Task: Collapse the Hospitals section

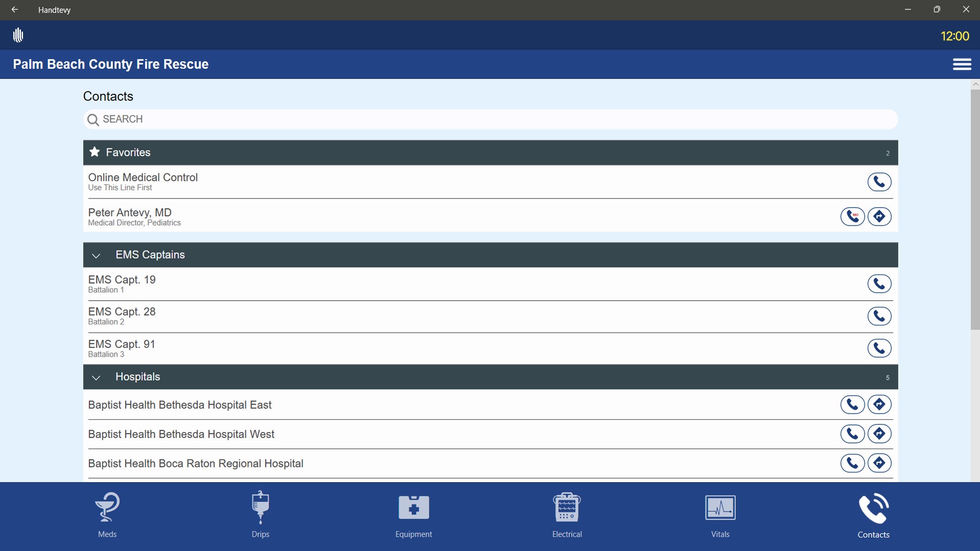Action: [96, 378]
